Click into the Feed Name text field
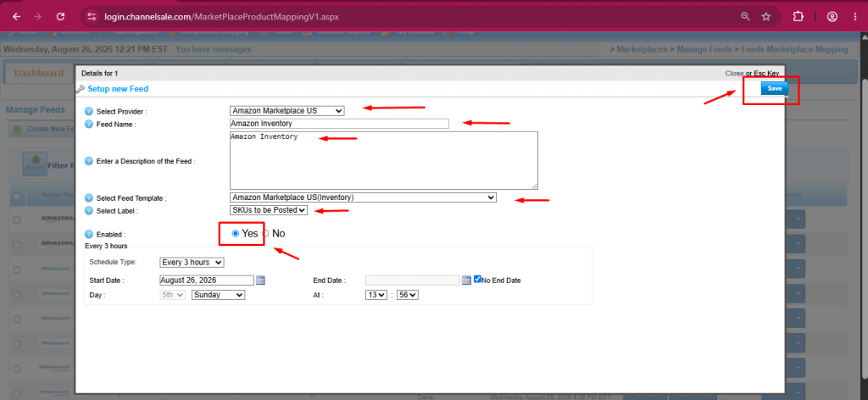Screen dimensions: 868x400 339,124
